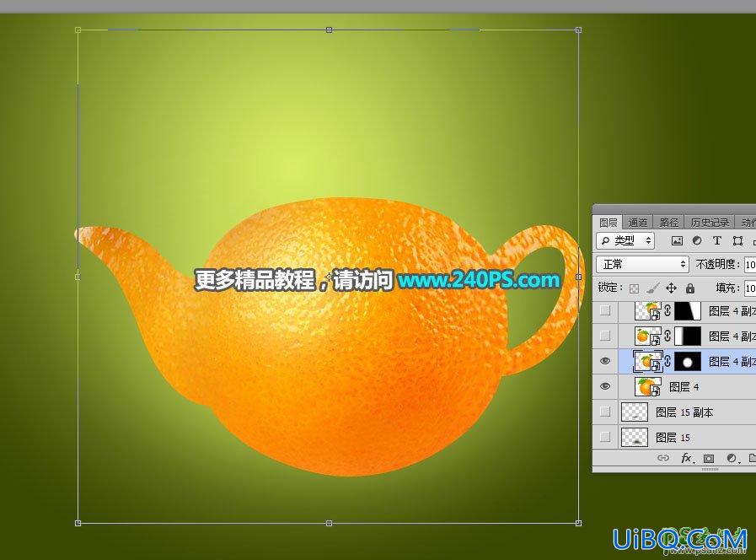Screen dimensions: 756x560
Task: Hide the 图层 4 layer
Action: pyautogui.click(x=605, y=386)
